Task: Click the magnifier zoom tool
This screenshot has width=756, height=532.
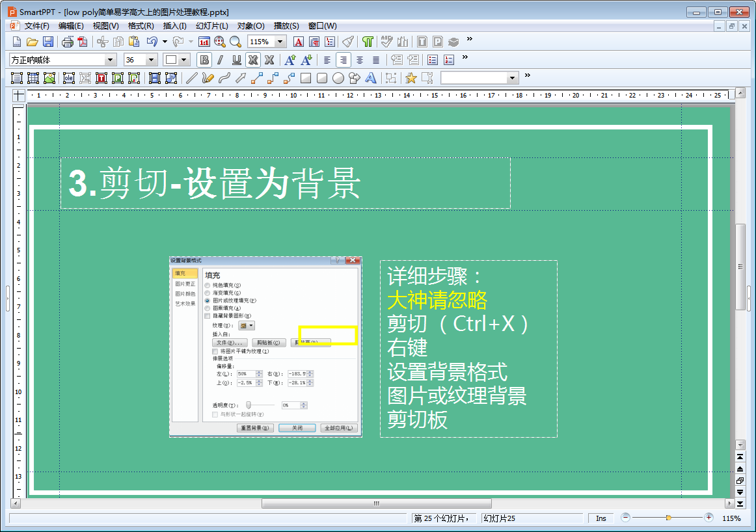Action: tap(236, 42)
